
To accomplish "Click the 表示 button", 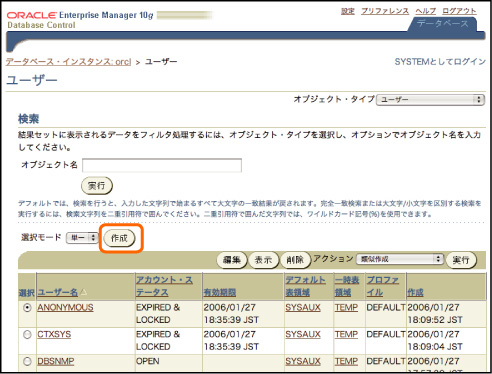I will [x=263, y=260].
